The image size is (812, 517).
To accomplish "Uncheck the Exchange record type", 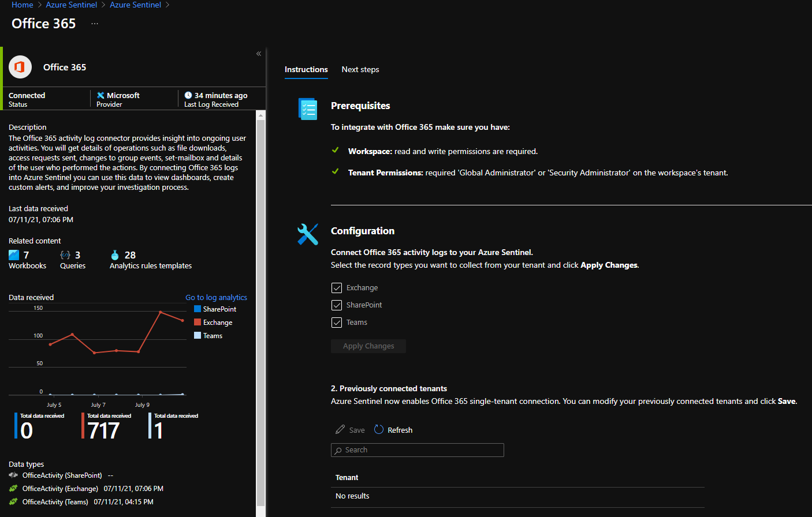I will [x=337, y=287].
